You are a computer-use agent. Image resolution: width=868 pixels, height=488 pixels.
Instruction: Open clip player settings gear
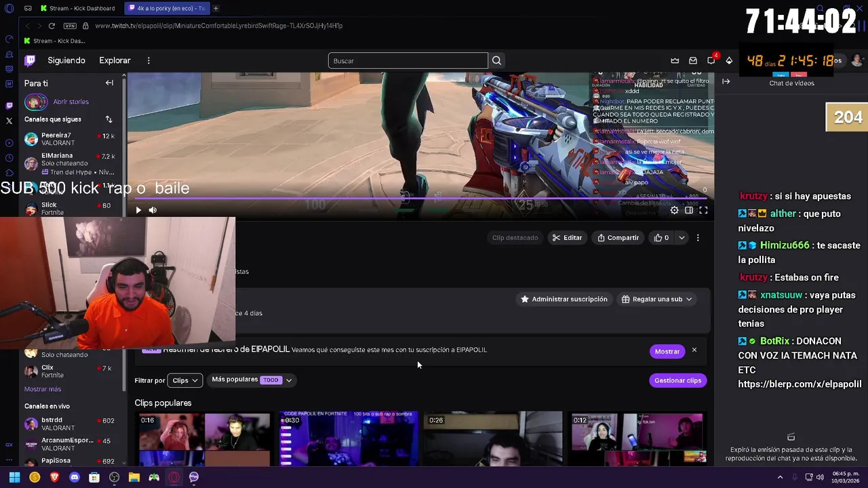click(x=674, y=210)
